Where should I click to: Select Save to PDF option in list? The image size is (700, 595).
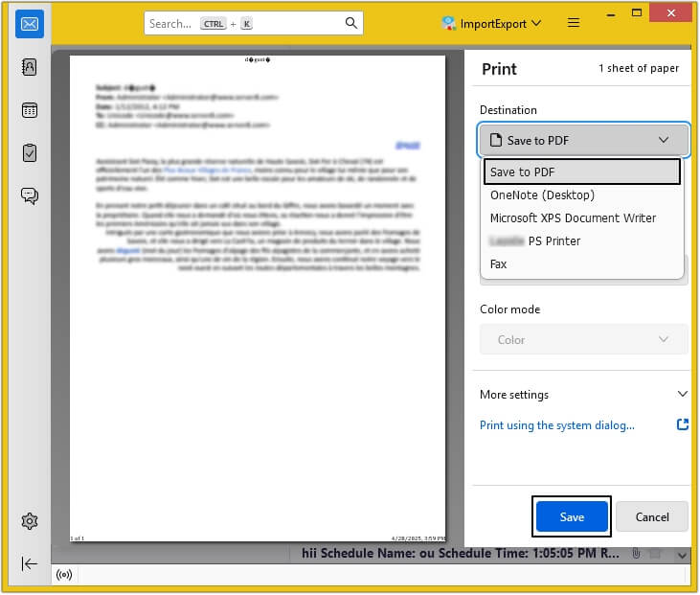[x=581, y=172]
